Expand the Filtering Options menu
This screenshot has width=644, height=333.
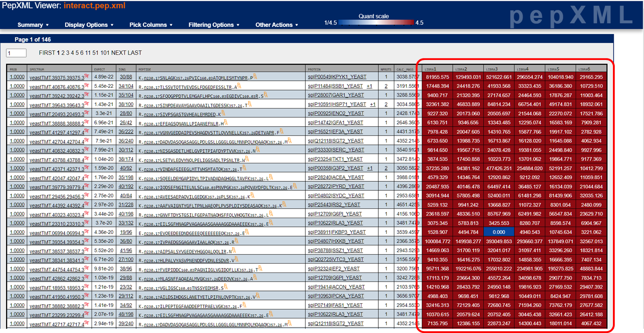pyautogui.click(x=214, y=25)
